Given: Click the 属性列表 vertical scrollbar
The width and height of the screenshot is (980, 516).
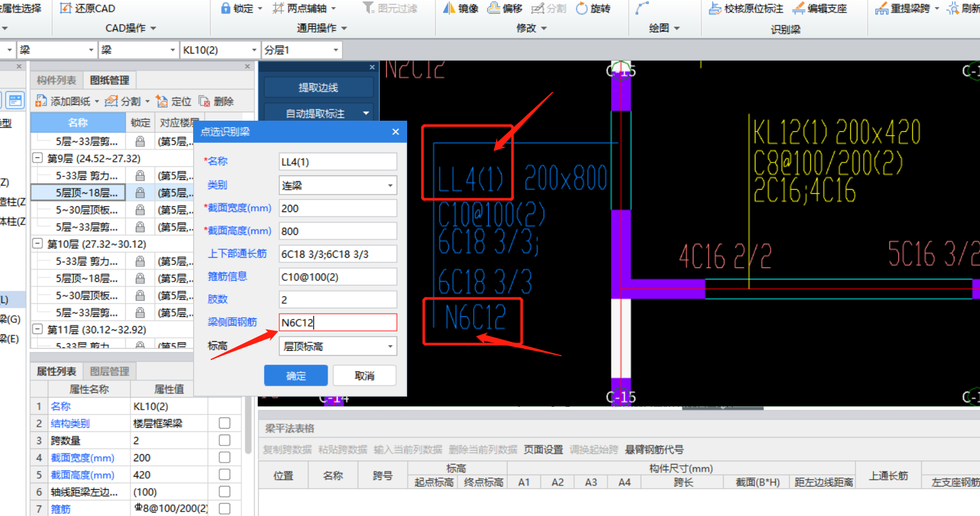Looking at the screenshot, I should click(248, 427).
